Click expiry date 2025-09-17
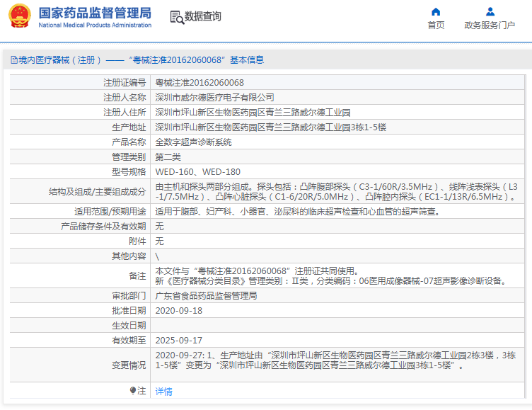532x410 pixels. 179,341
